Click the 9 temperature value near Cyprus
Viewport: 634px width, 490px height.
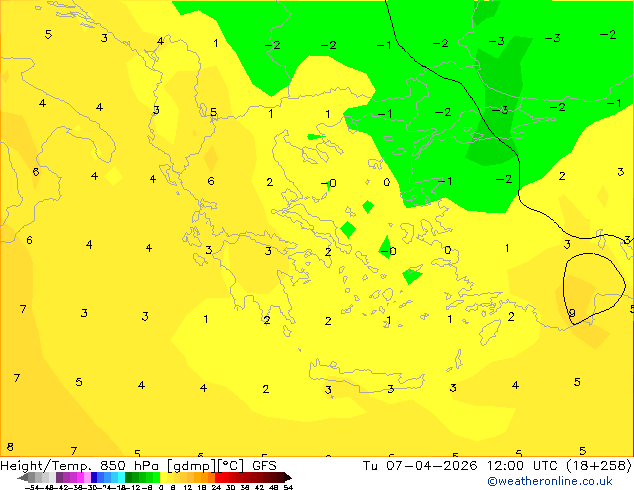coord(572,313)
